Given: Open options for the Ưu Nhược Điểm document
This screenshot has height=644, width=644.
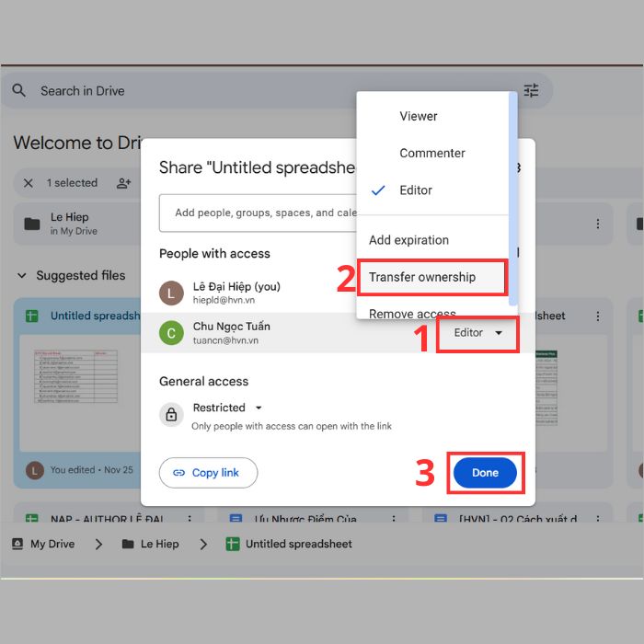Looking at the screenshot, I should pos(394,518).
